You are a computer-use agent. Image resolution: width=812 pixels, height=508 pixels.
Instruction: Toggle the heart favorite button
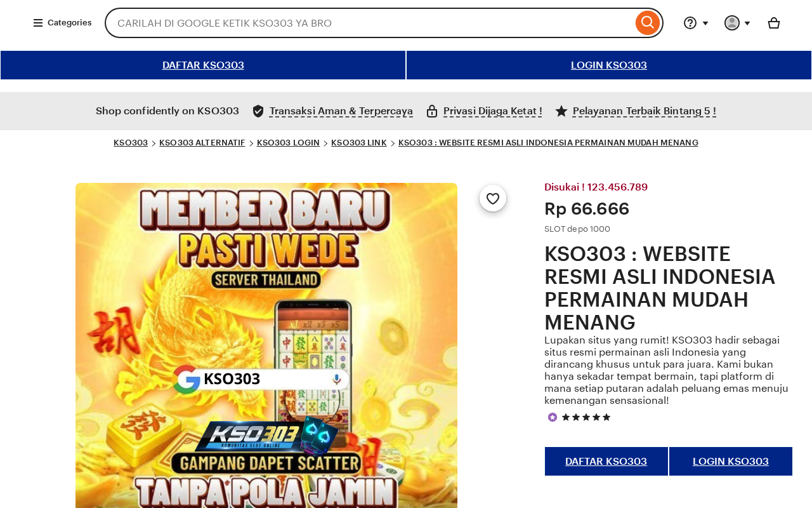pyautogui.click(x=493, y=198)
